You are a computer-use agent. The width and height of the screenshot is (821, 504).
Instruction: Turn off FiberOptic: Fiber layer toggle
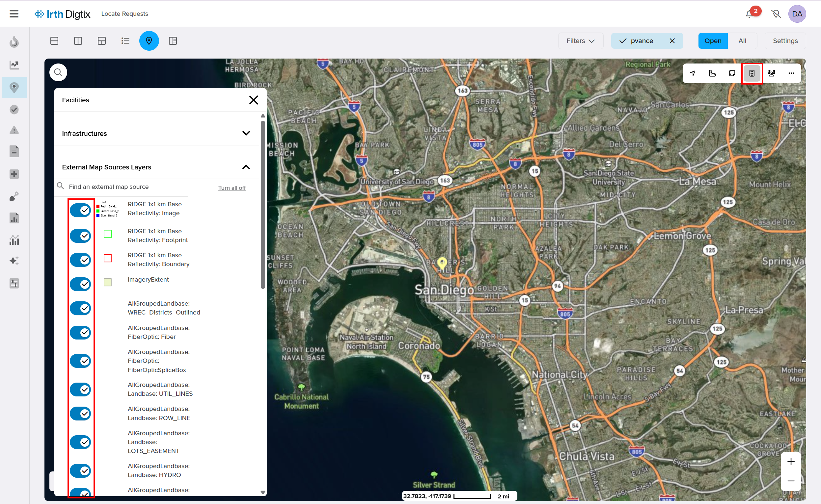[80, 332]
